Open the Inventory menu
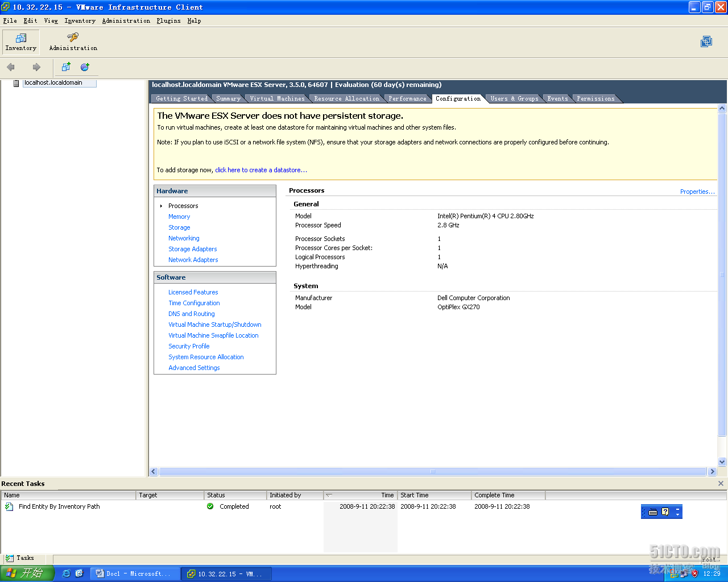Image resolution: width=728 pixels, height=582 pixels. tap(80, 21)
